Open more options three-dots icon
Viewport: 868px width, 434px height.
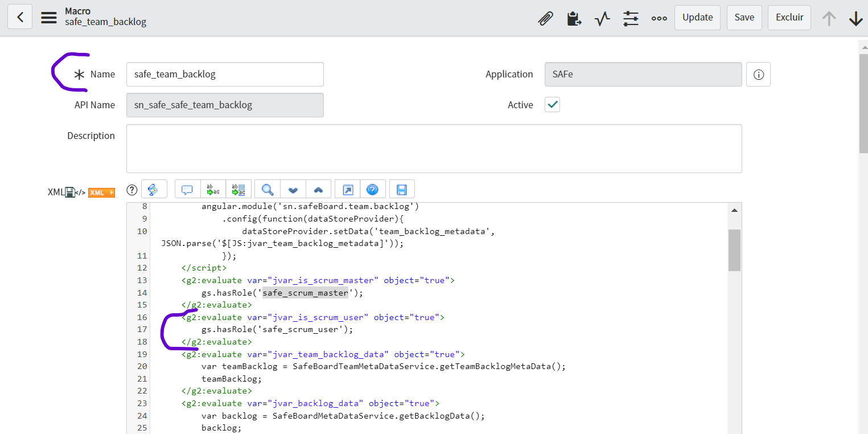click(659, 18)
